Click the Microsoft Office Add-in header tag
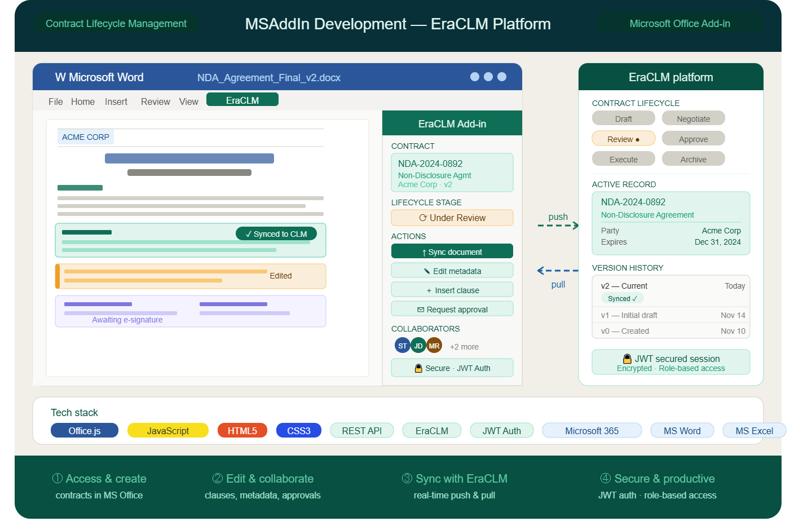The width and height of the screenshot is (812, 530). point(680,23)
